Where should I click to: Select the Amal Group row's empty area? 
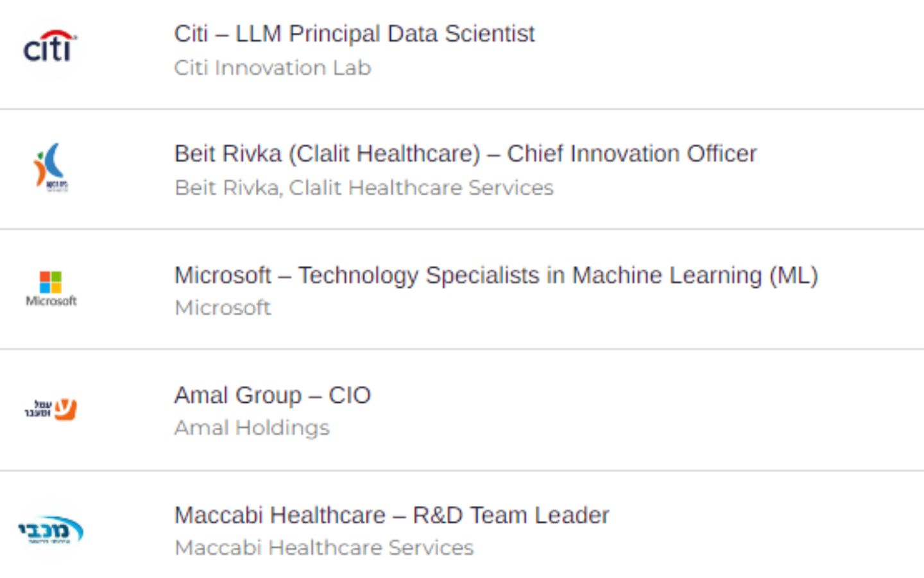click(x=642, y=411)
